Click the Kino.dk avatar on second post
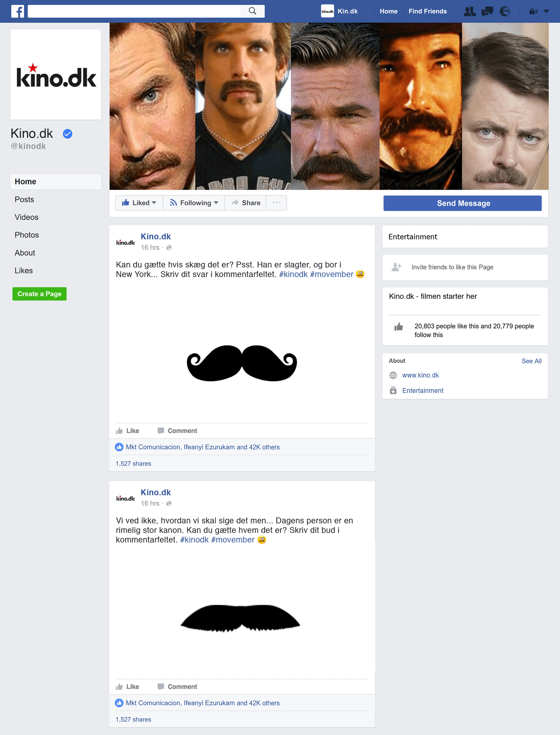Viewport: 560px width, 735px height. tap(125, 498)
